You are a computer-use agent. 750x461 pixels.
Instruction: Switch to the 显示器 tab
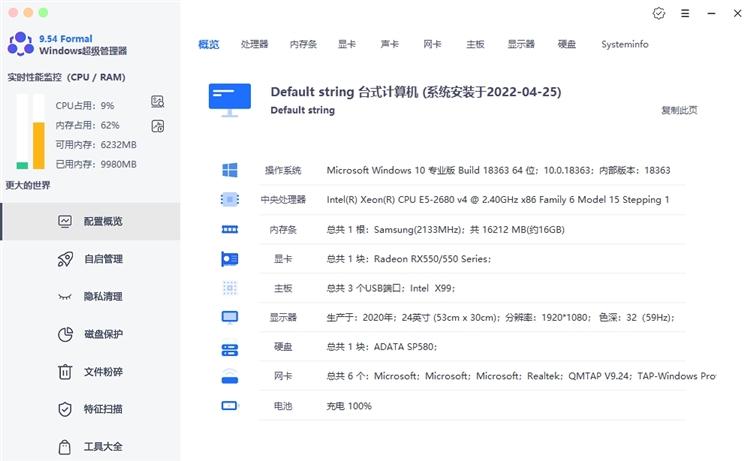point(521,44)
